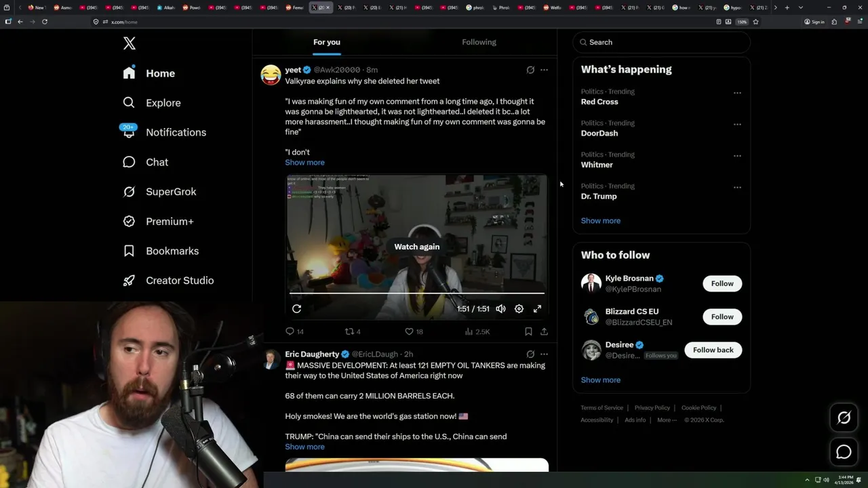Open Accessibility footer link
Viewport: 868px width, 488px height.
tap(597, 420)
